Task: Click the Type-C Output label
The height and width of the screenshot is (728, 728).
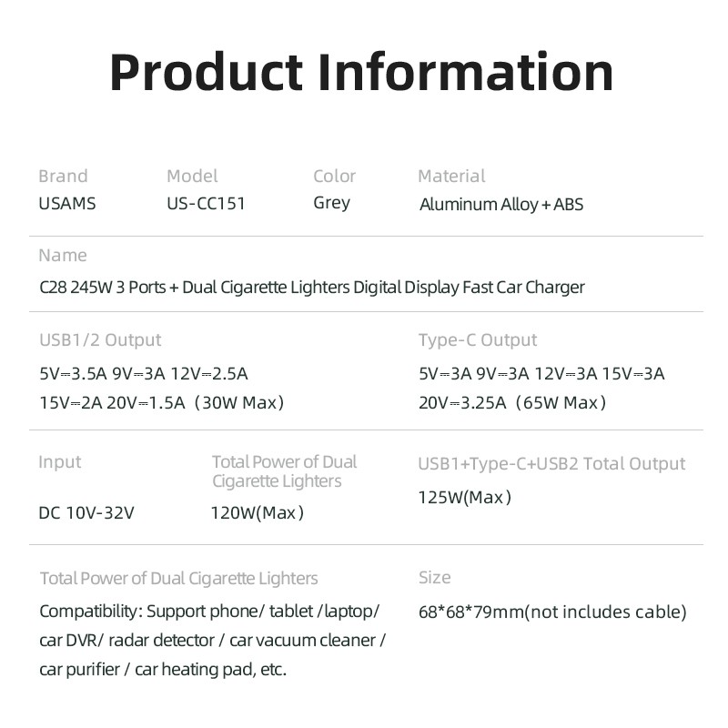Action: coord(478,340)
